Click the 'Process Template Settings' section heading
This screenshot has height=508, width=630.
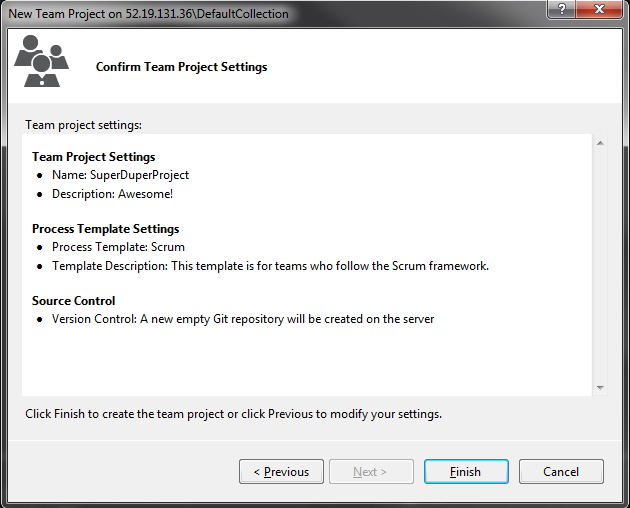pos(105,229)
